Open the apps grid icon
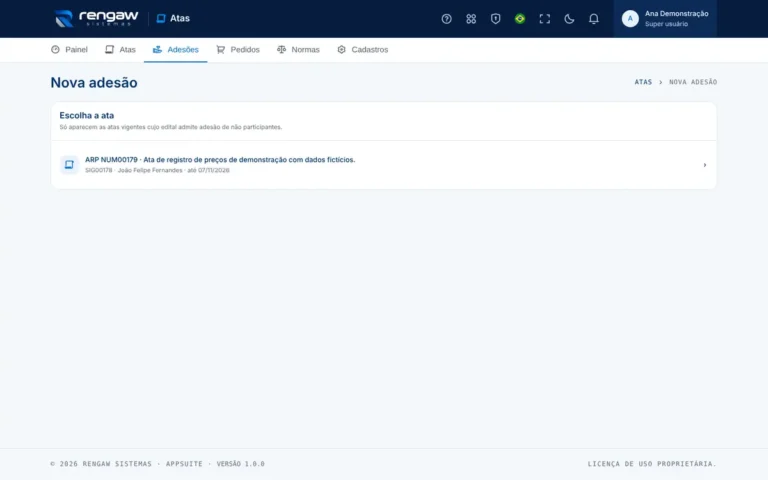768x480 pixels. 471,19
